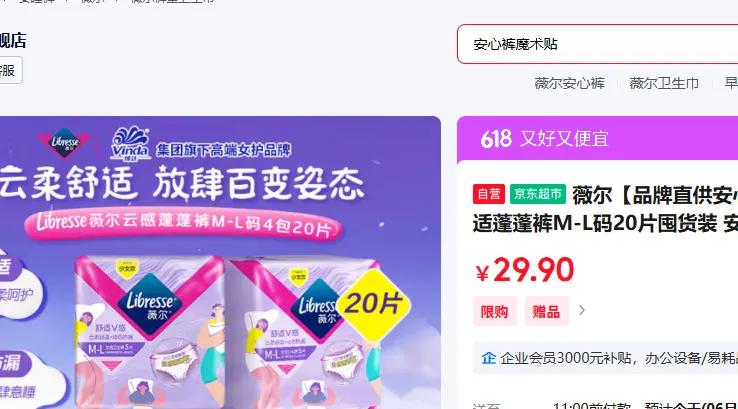738x409 pixels.
Task: Click the green 京东超市 tag
Action: (537, 194)
